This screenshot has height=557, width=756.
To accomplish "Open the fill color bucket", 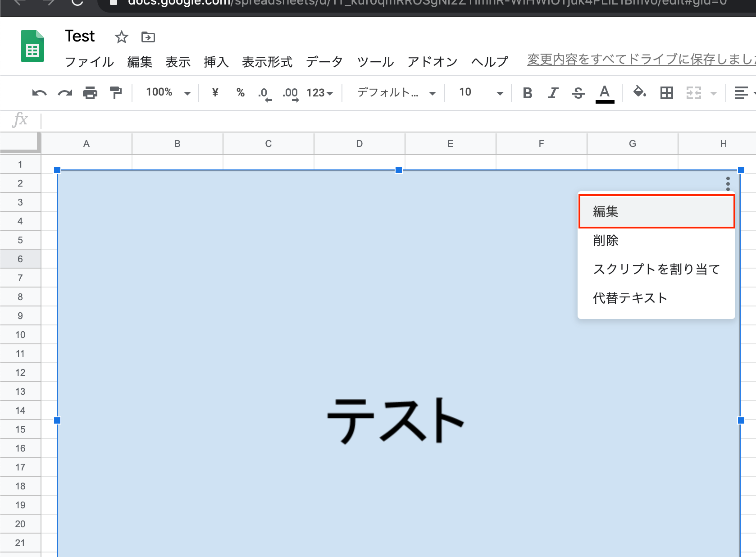I will [x=640, y=92].
